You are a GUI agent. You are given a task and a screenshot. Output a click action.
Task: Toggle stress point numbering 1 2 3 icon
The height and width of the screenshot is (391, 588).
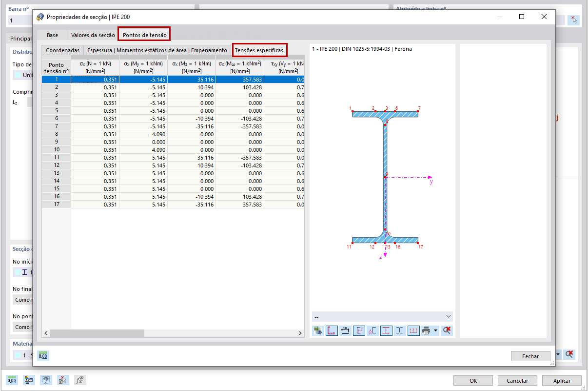(x=413, y=330)
